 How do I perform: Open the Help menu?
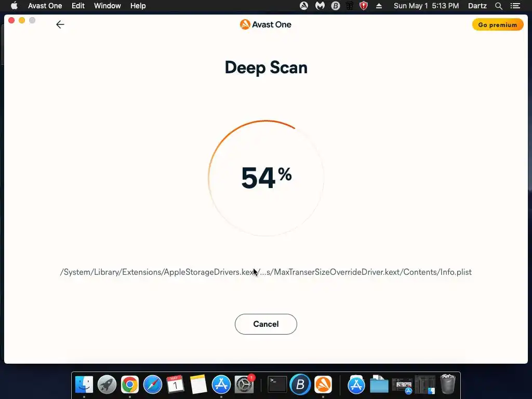tap(138, 6)
